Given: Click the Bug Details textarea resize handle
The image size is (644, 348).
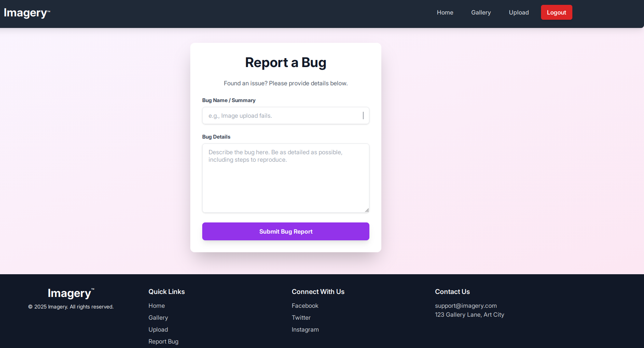Looking at the screenshot, I should tap(367, 210).
